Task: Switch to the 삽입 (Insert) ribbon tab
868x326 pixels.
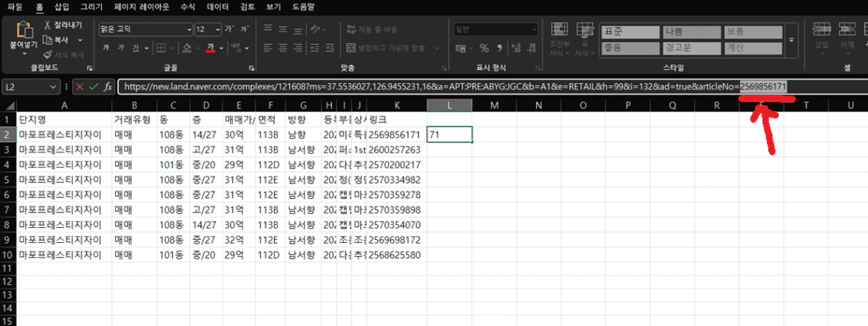Action: (61, 6)
